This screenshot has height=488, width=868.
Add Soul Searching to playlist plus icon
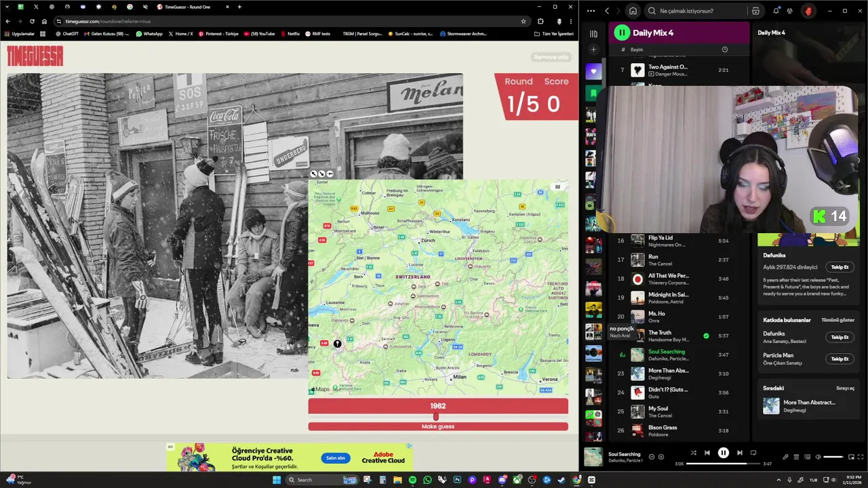[x=661, y=457]
